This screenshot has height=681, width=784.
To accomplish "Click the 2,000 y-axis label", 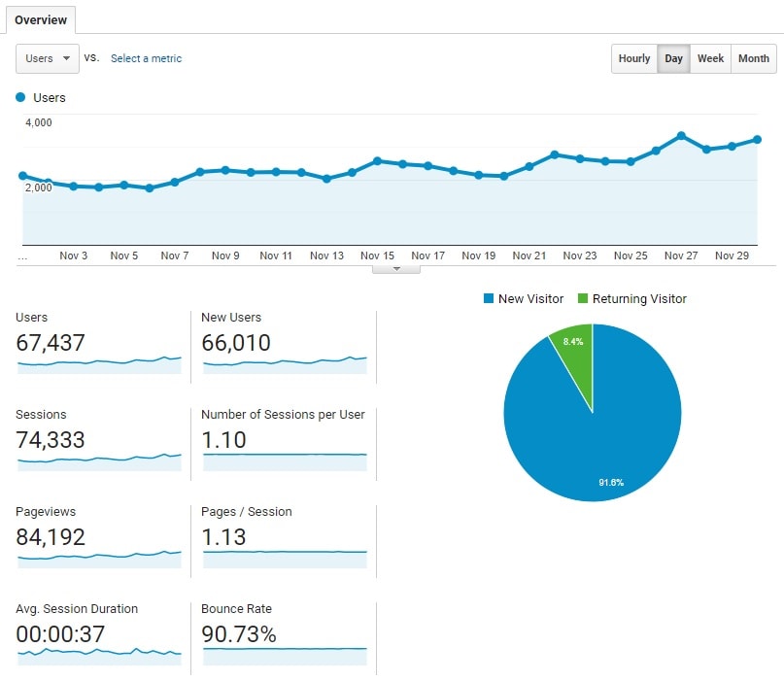I will (39, 187).
